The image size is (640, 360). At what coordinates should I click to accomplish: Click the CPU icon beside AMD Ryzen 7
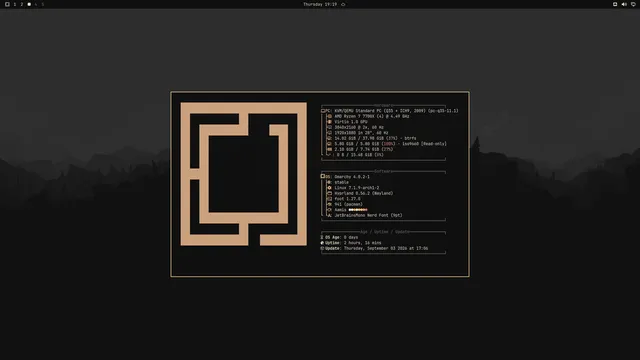[330, 116]
